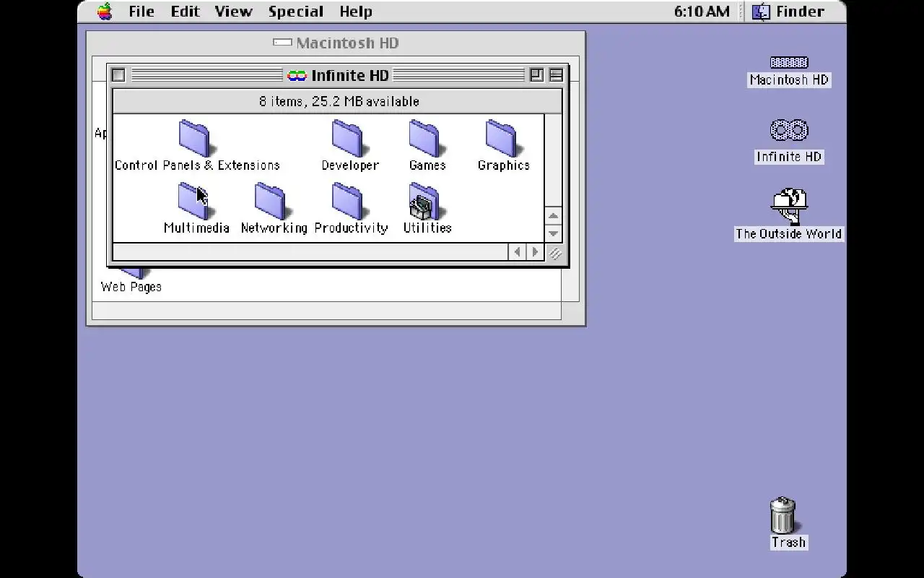Select the Macintosh HD desktop drive icon
Screen dimensions: 924x578
[788, 63]
